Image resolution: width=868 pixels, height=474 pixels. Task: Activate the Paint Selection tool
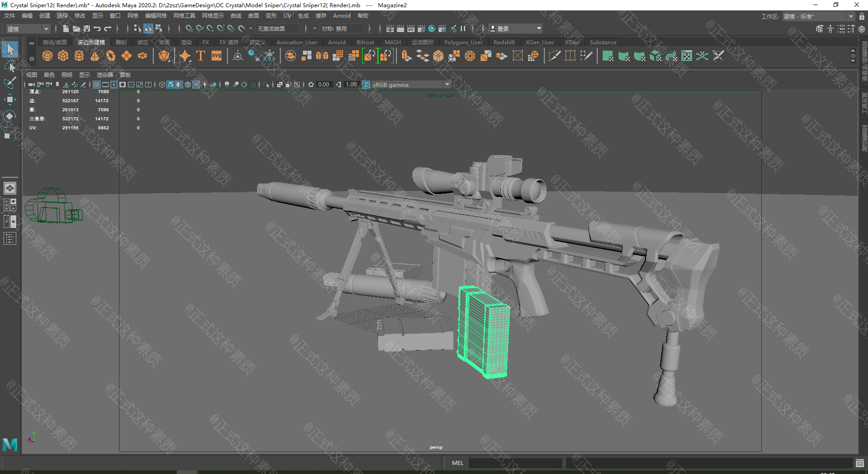click(9, 83)
